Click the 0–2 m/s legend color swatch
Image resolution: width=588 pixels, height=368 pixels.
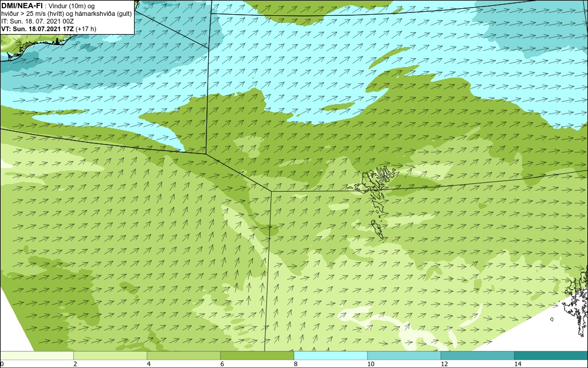coord(36,355)
